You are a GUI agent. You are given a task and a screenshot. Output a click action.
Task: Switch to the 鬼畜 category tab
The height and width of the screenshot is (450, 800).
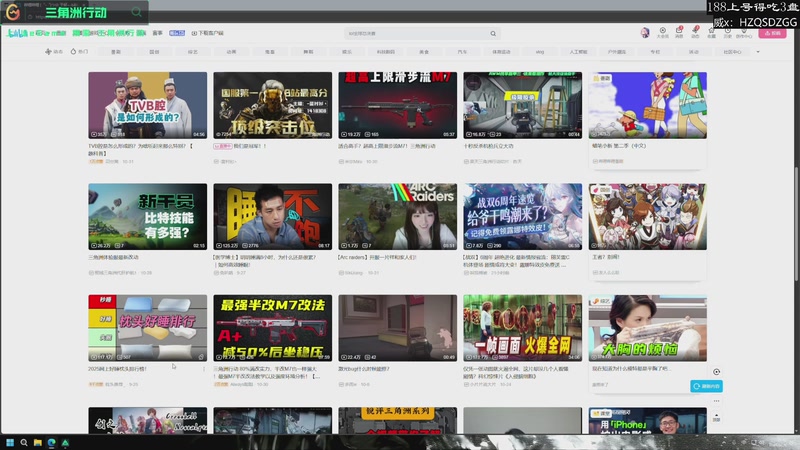[x=270, y=52]
